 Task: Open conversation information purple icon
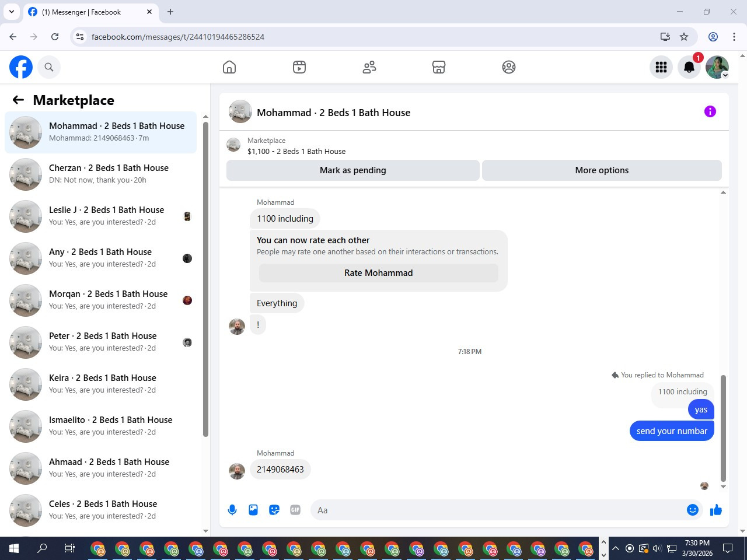[710, 111]
